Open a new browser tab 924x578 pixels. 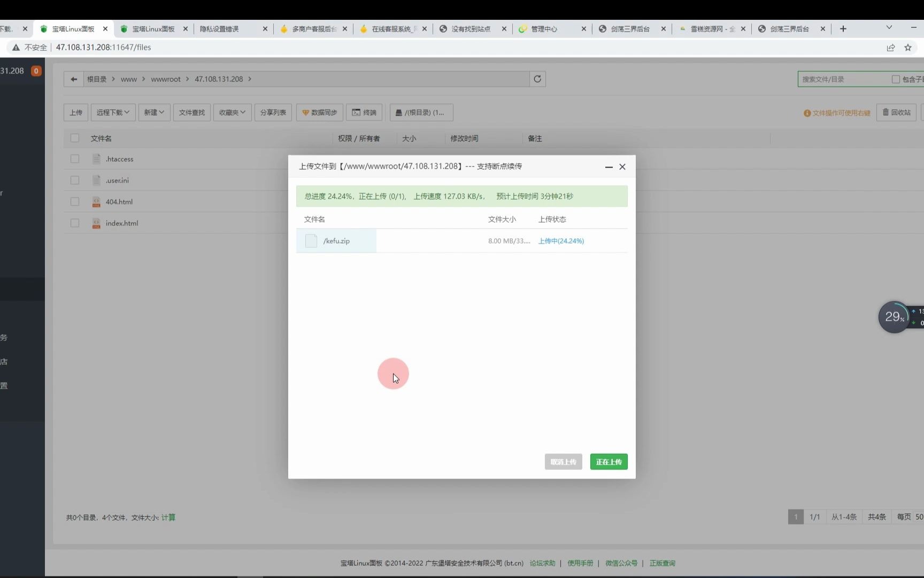tap(843, 29)
